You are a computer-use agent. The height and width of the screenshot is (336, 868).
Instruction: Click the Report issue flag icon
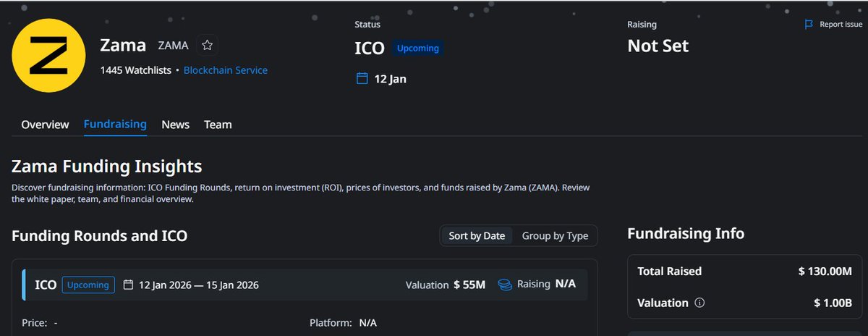(809, 25)
